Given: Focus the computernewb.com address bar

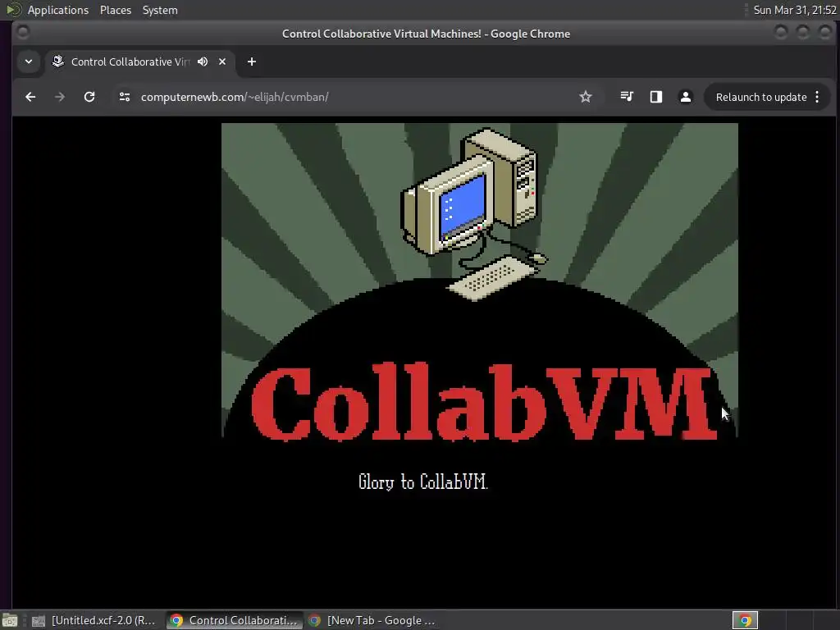Looking at the screenshot, I should (354, 97).
